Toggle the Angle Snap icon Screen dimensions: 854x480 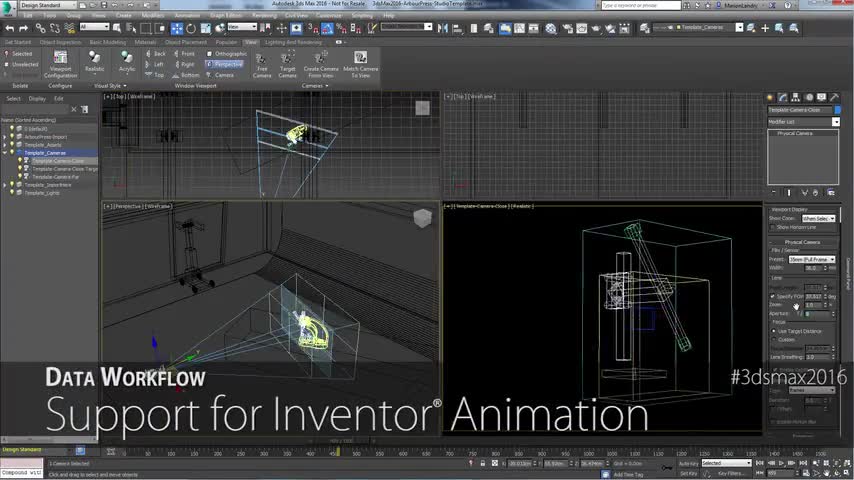tap(327, 28)
